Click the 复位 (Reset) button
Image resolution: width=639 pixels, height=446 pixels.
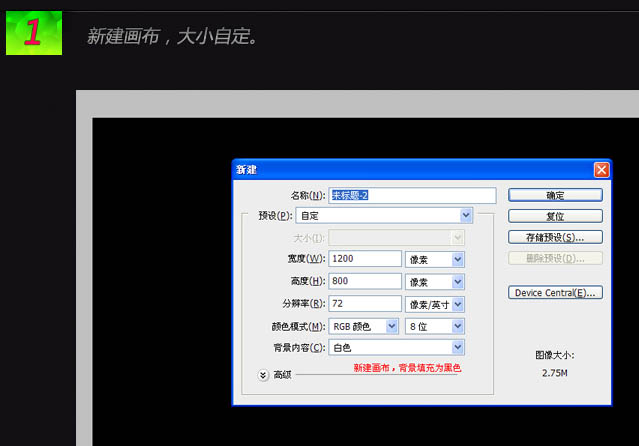555,216
